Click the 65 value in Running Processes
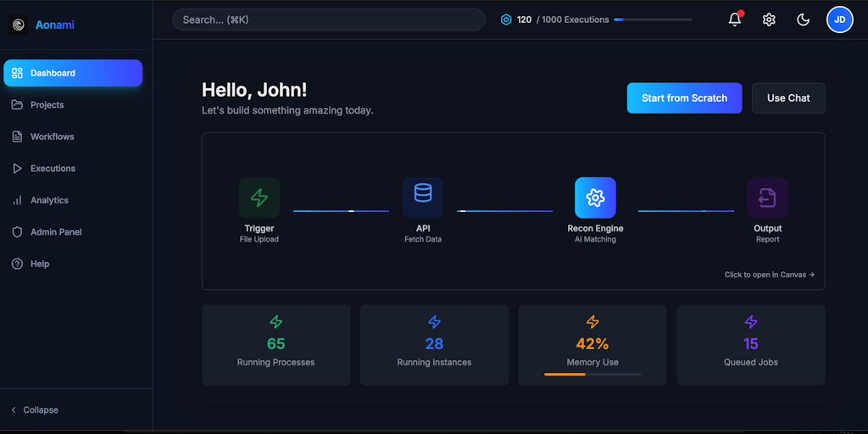 click(275, 344)
